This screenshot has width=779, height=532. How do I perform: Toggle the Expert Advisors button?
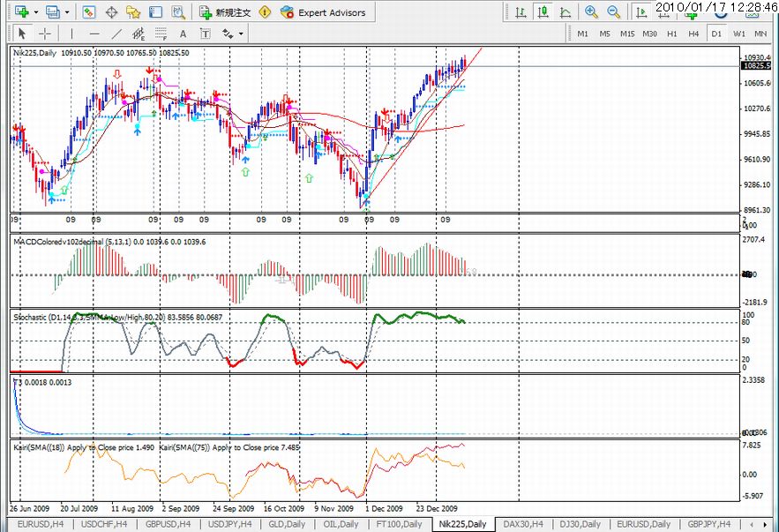[x=323, y=12]
